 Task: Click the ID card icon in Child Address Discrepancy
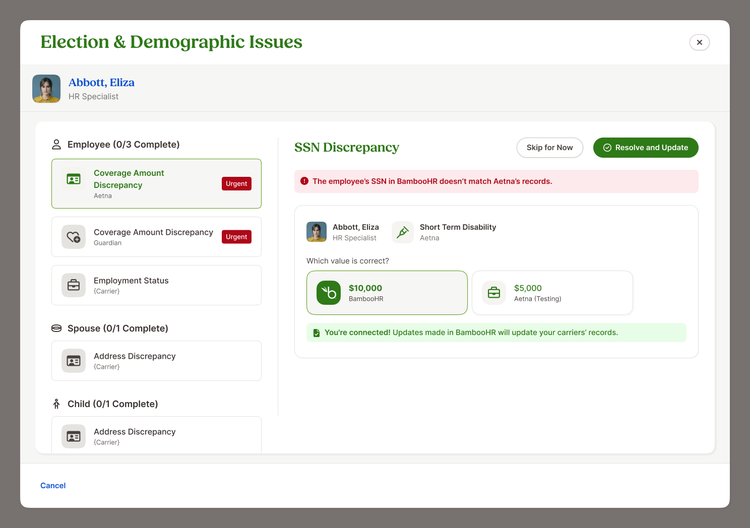[74, 436]
